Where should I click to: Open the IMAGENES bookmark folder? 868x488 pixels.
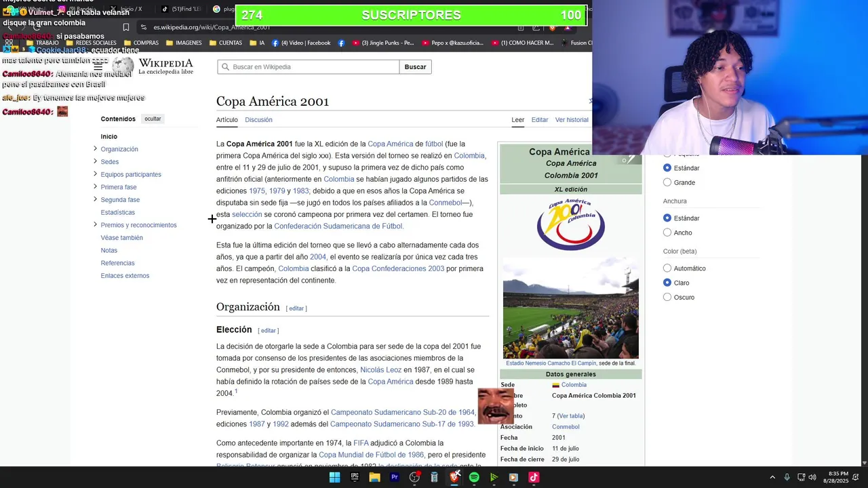[x=183, y=43]
